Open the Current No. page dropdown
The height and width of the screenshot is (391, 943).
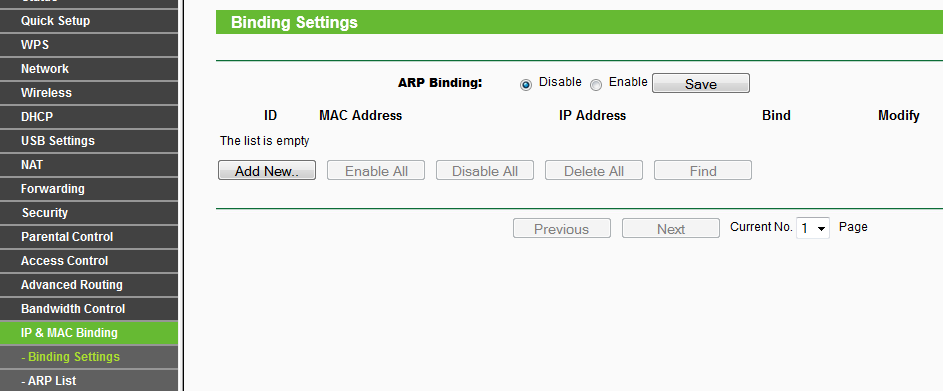(x=812, y=228)
